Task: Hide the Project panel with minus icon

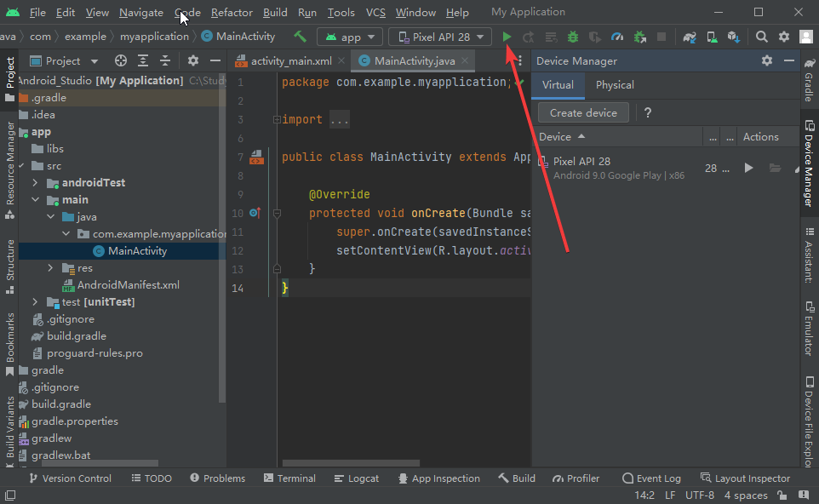Action: (x=215, y=60)
